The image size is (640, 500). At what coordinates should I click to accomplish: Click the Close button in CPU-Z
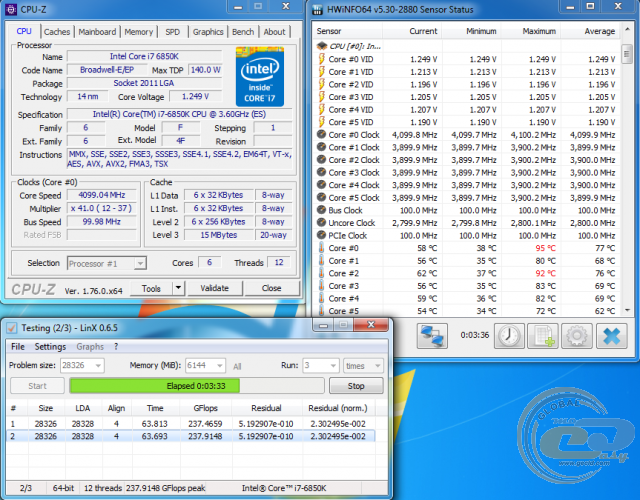click(271, 288)
